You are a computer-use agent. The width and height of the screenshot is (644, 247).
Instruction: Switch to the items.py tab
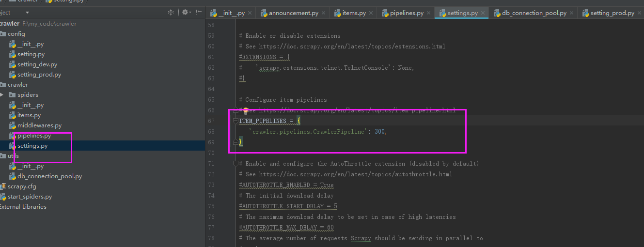[x=354, y=13]
